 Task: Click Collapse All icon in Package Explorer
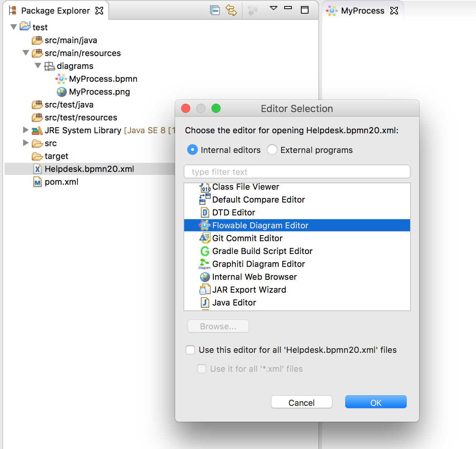pos(215,10)
